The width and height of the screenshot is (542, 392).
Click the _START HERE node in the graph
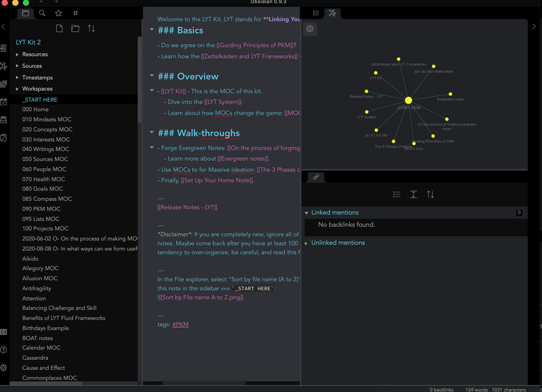coord(408,99)
